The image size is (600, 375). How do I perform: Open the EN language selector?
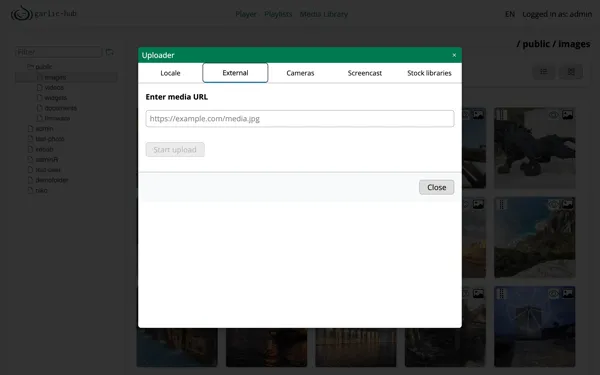[510, 14]
